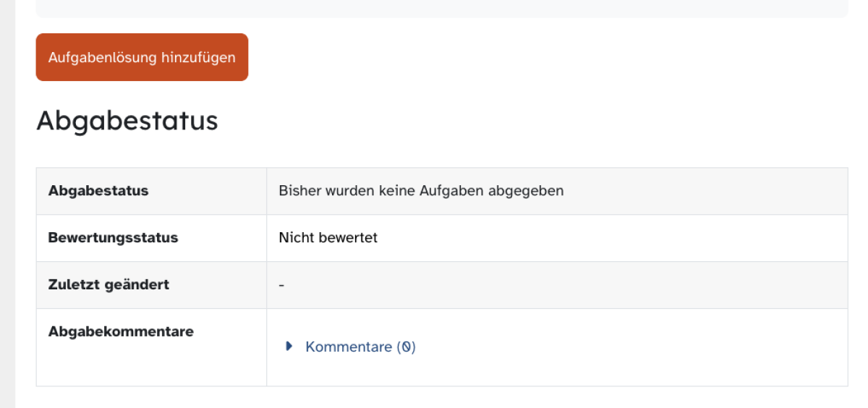This screenshot has height=408, width=868.
Task: Click the word "Kommentare" in the comments link
Action: 349,347
